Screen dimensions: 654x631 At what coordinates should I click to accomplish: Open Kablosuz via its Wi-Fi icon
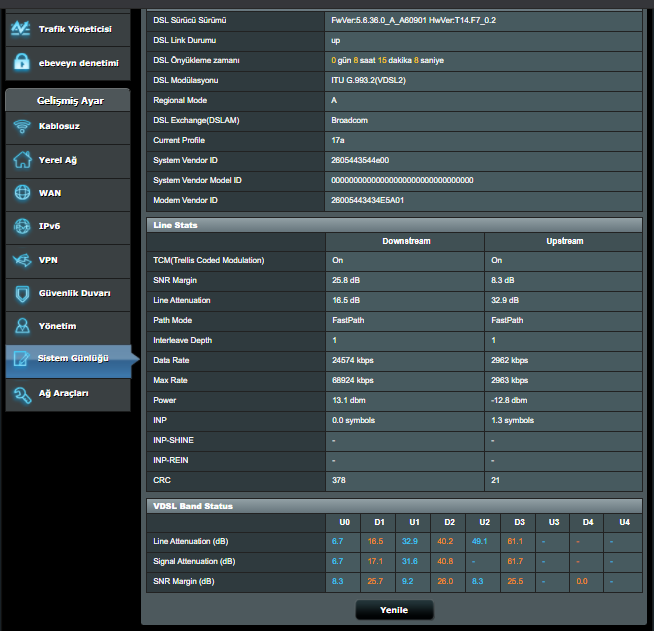(21, 127)
